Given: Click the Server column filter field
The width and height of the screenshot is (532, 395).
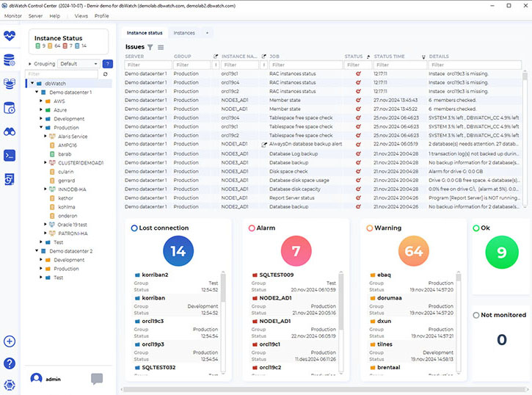Looking at the screenshot, I should (x=148, y=65).
